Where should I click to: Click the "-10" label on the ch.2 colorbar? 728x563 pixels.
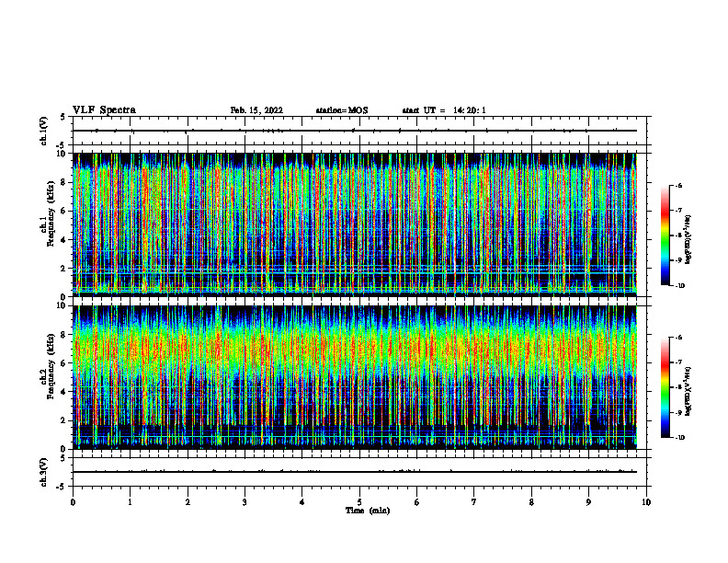tap(680, 438)
